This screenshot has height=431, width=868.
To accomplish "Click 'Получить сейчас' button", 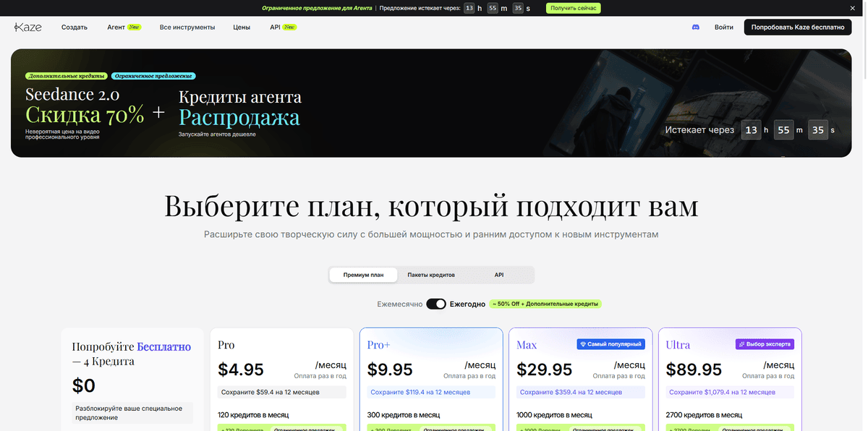I will [x=573, y=8].
